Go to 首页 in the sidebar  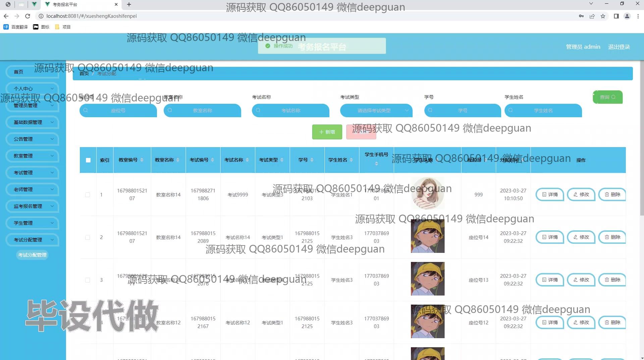coord(32,72)
